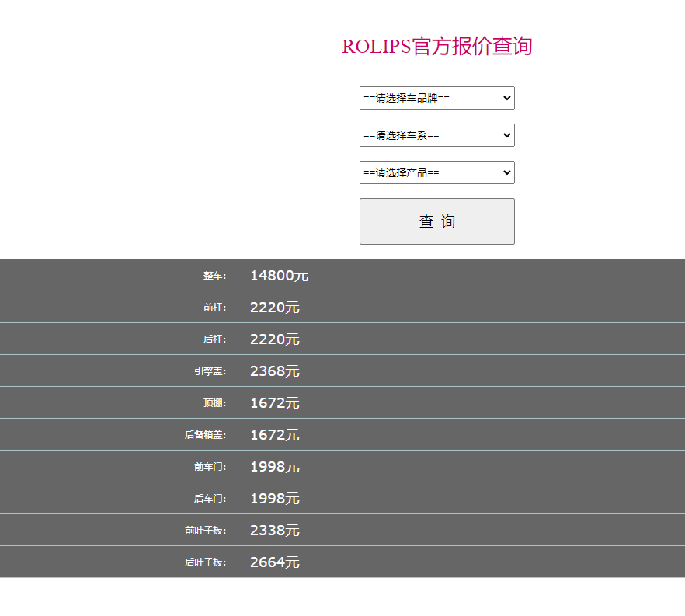Click the 前杠 row label
The image size is (685, 616).
click(214, 308)
